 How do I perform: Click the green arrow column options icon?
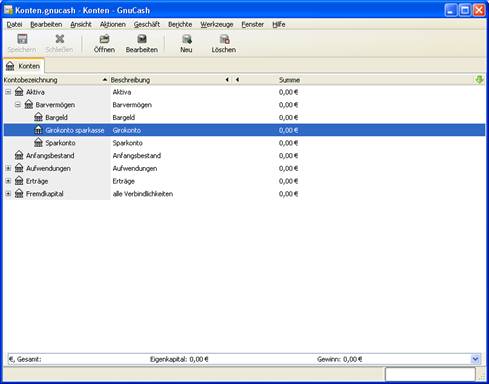[x=479, y=80]
